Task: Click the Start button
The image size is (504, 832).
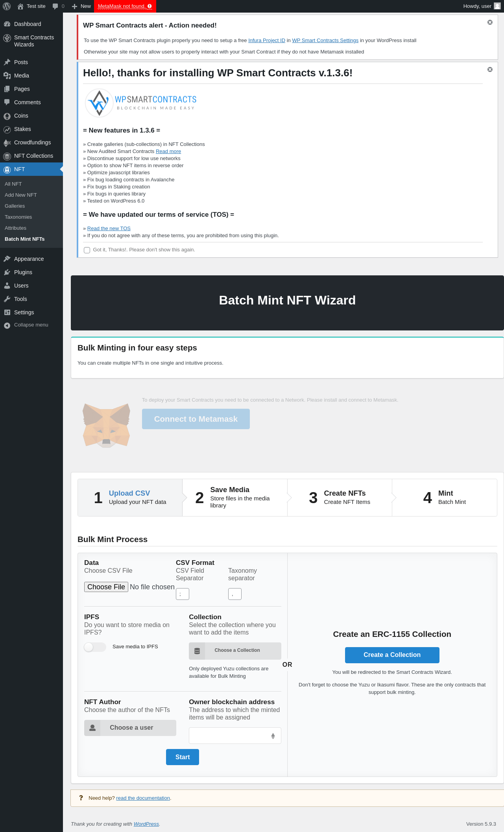Action: coord(183,757)
